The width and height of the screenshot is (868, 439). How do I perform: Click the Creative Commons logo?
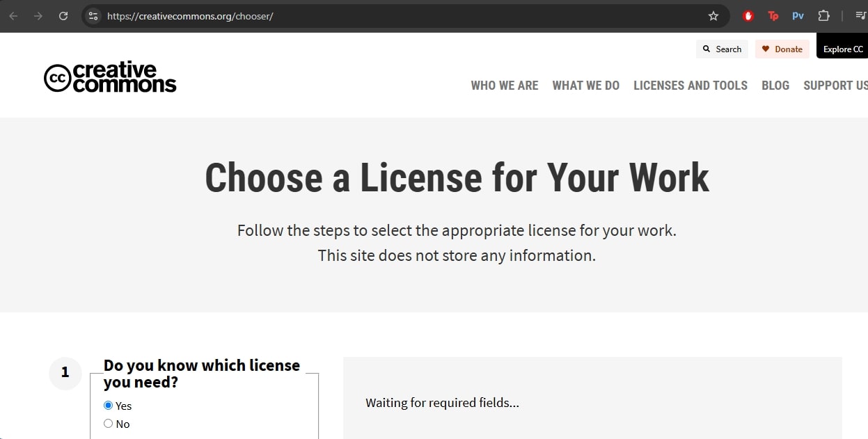click(110, 77)
